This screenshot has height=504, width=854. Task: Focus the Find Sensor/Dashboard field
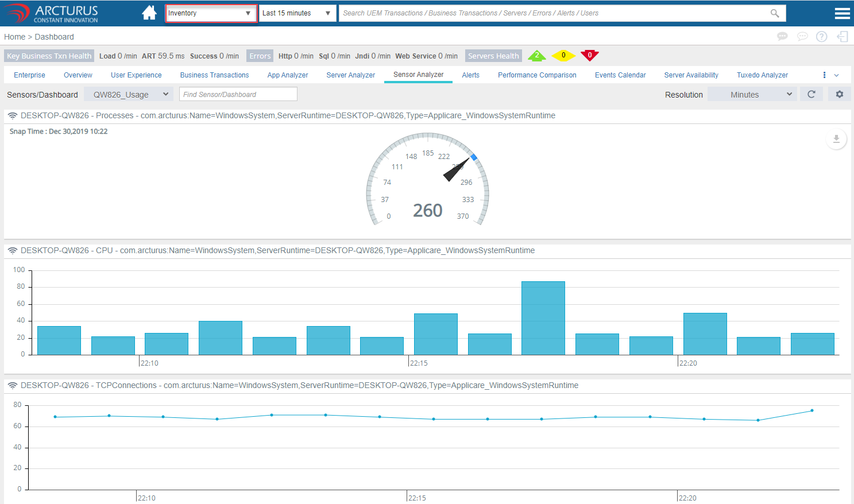pyautogui.click(x=238, y=95)
